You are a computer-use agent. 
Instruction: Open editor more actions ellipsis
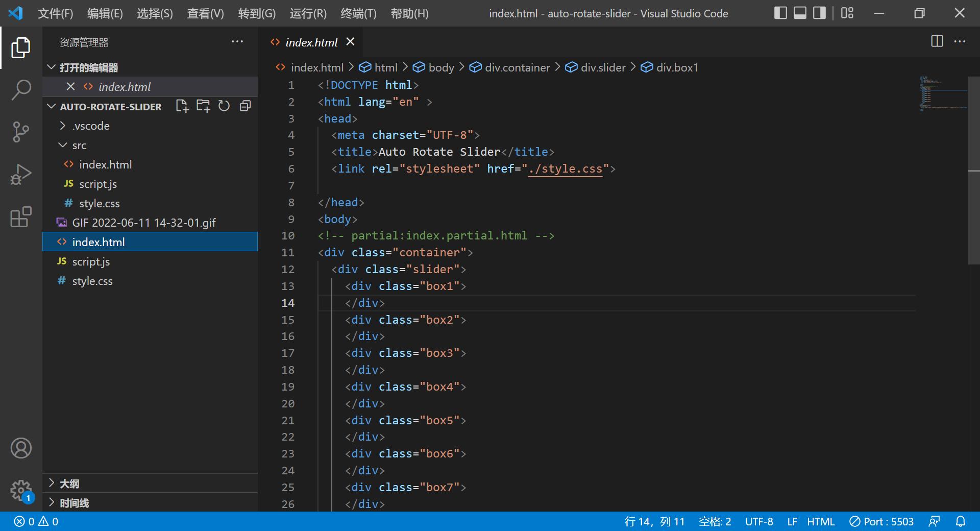960,41
